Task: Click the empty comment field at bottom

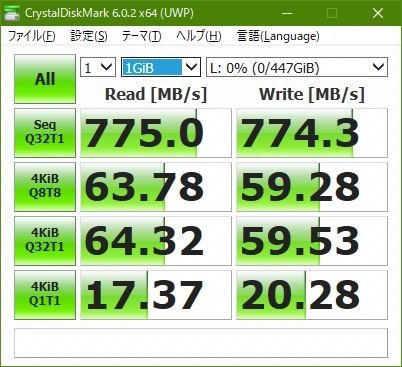Action: click(x=201, y=343)
